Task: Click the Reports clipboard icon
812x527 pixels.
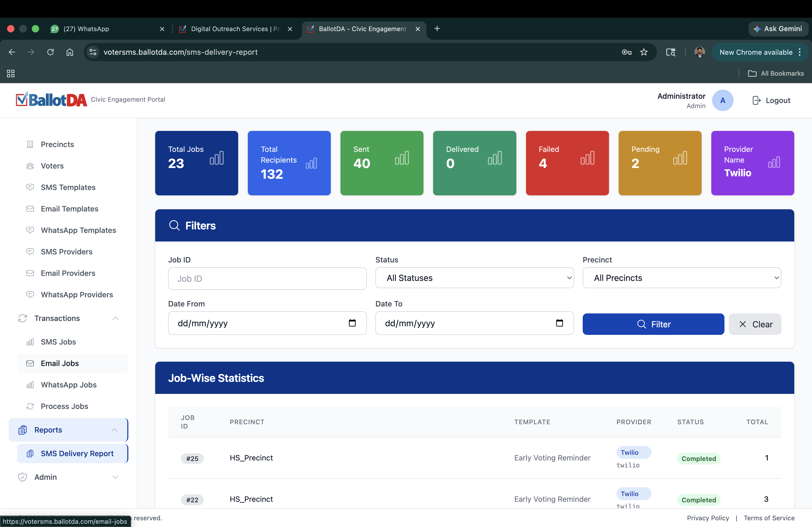Action: coord(23,430)
